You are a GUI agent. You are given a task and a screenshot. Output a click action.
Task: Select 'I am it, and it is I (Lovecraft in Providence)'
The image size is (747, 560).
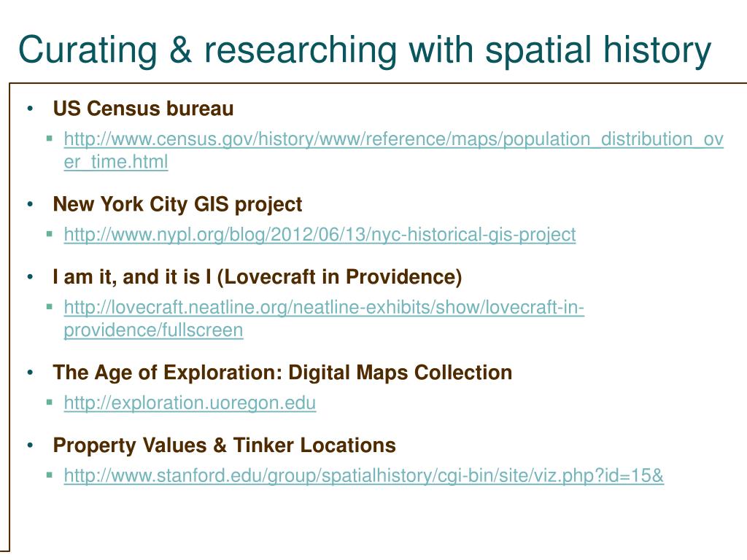pyautogui.click(x=258, y=277)
